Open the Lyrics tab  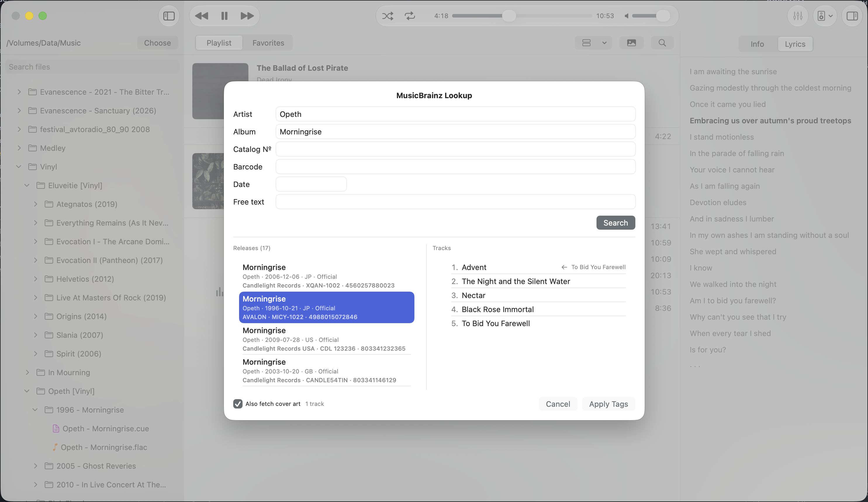(x=795, y=44)
